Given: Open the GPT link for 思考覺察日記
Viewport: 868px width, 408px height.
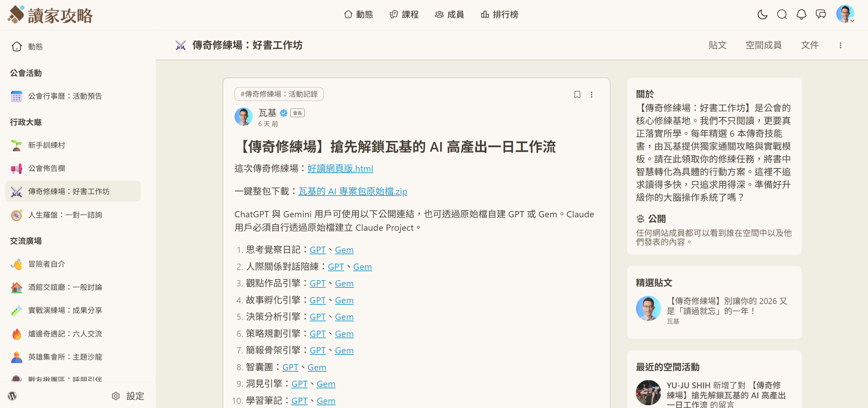Looking at the screenshot, I should (317, 250).
